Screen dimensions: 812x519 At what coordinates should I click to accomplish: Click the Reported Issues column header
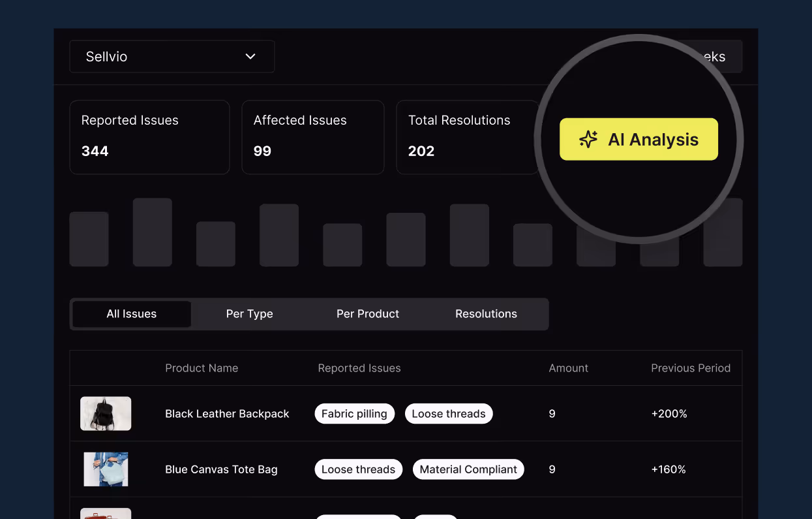point(359,368)
